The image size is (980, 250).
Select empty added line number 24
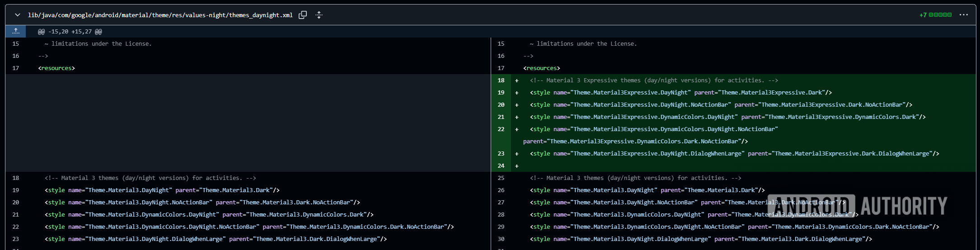501,166
